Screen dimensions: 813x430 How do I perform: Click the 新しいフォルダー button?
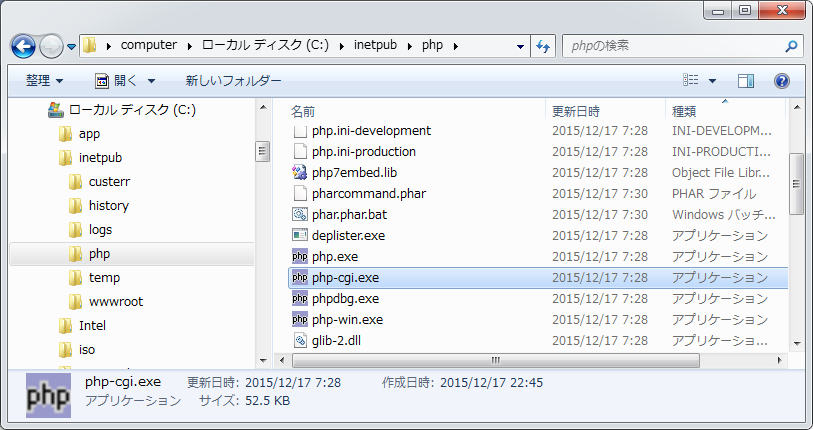pyautogui.click(x=233, y=81)
